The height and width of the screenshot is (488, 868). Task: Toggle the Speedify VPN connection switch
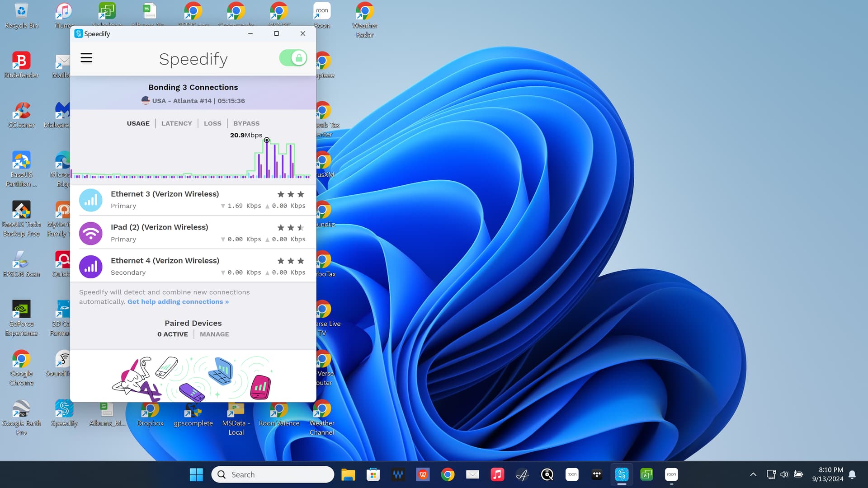click(x=293, y=58)
